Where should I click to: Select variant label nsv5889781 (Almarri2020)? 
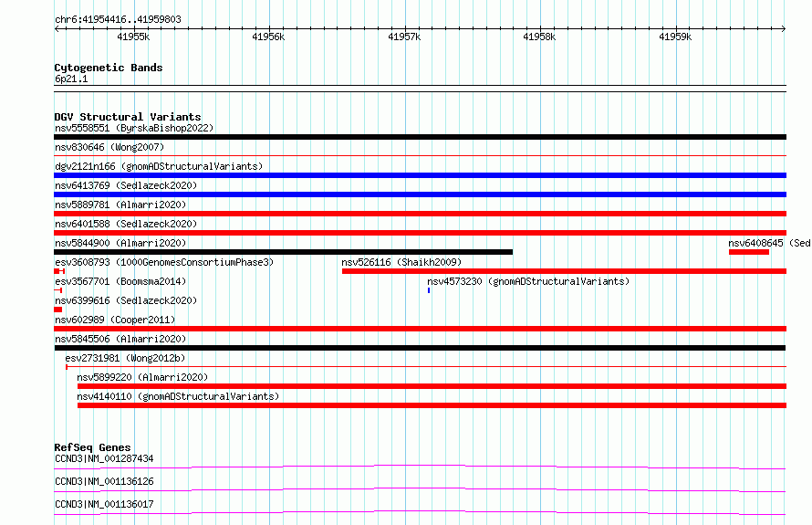pos(120,205)
